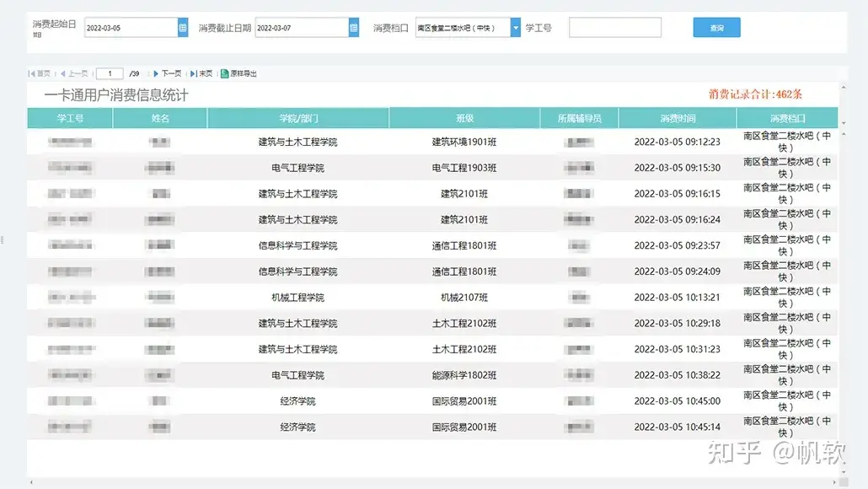Select time cell 2022-03-05 09:16:15
Screen dimensions: 868x489
[677, 194]
